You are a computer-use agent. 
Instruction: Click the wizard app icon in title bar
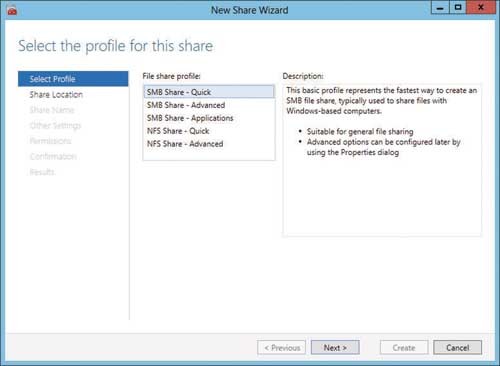click(x=12, y=10)
